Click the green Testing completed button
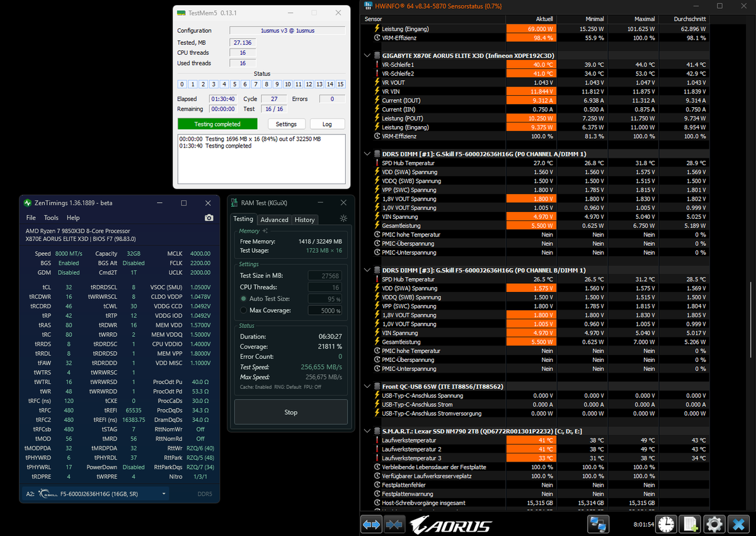 pos(217,124)
